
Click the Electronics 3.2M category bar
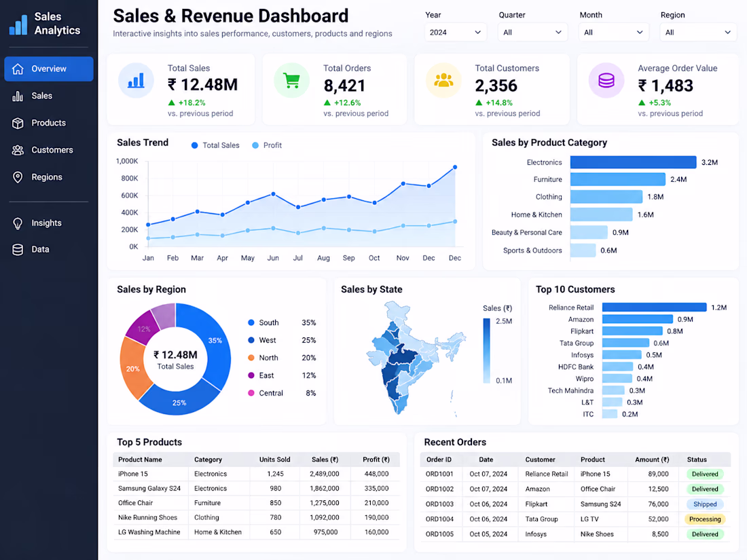pos(633,162)
